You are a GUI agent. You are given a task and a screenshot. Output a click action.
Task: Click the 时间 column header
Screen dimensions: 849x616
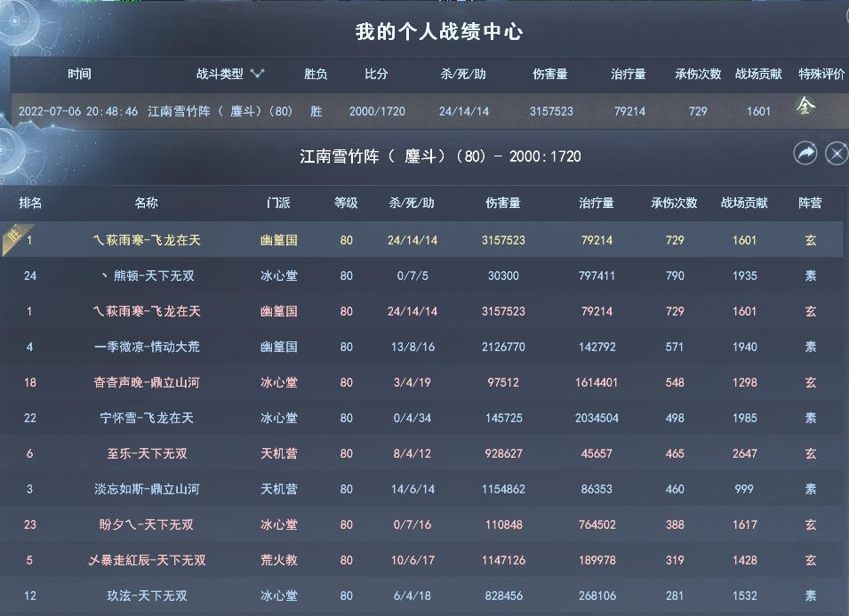79,74
